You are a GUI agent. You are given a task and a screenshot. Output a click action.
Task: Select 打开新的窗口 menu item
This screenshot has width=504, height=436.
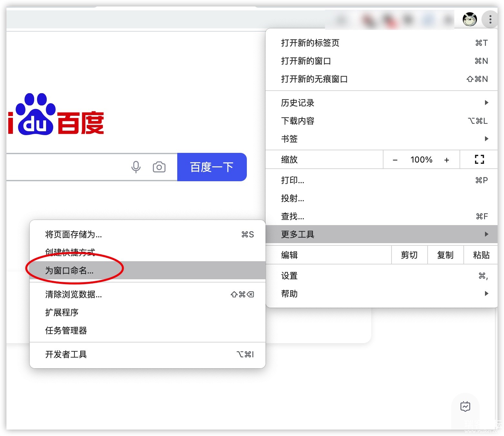[x=382, y=61]
